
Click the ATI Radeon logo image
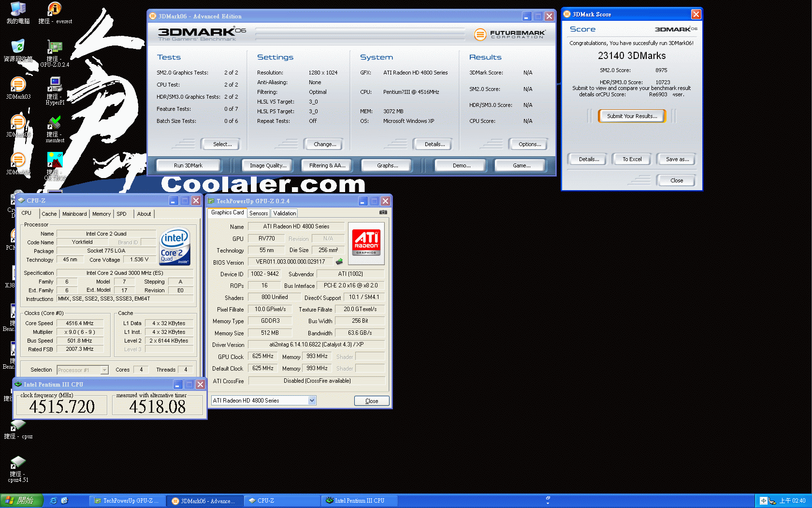point(366,243)
